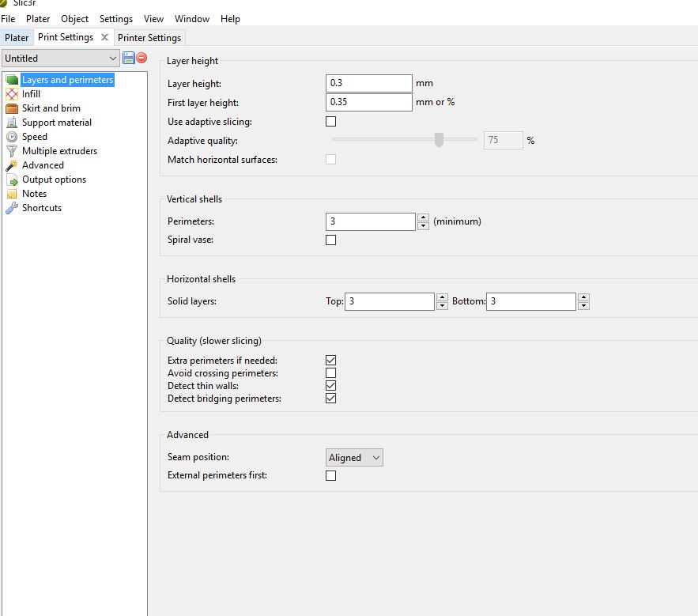
Task: Close the Print Settings tab
Action: [x=104, y=37]
